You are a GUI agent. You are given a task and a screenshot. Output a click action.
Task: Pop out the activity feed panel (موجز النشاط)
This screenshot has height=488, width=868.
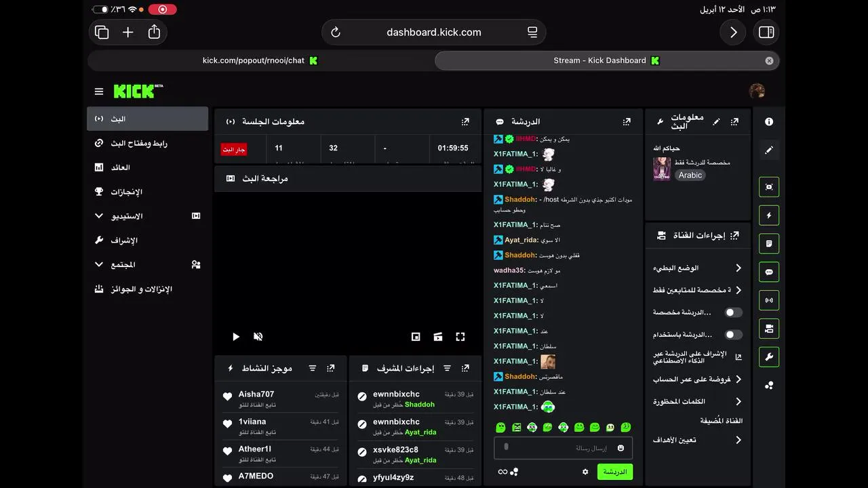tap(330, 368)
